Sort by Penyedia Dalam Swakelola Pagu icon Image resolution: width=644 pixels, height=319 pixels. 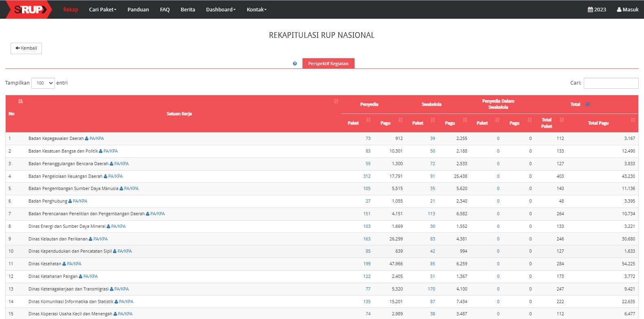pyautogui.click(x=529, y=120)
